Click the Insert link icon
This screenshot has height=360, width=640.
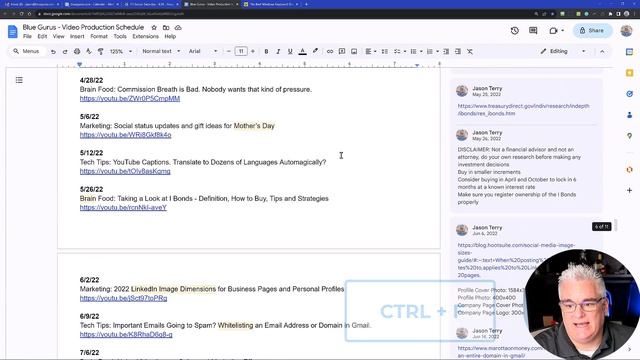click(x=329, y=51)
